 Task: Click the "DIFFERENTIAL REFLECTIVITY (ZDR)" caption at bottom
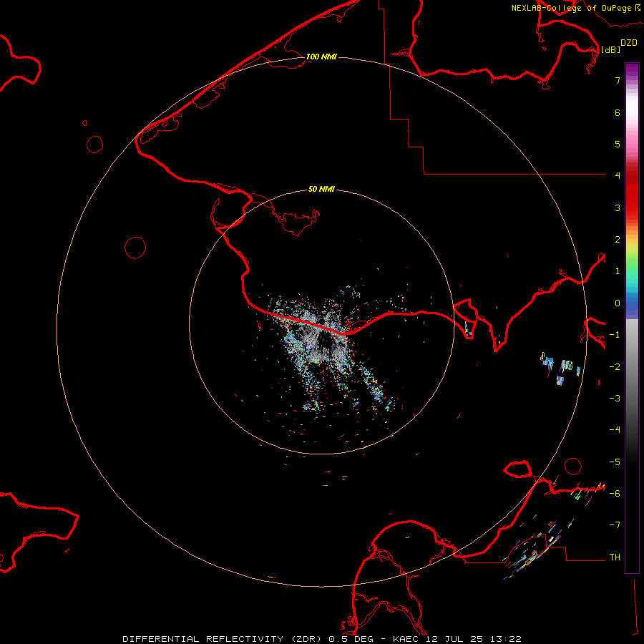point(223,639)
